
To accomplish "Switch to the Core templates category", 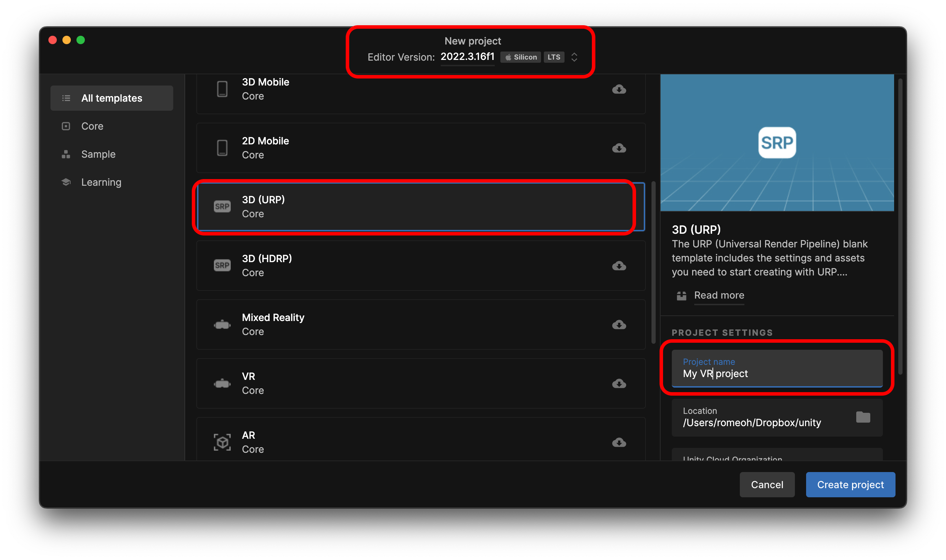I will click(x=92, y=126).
